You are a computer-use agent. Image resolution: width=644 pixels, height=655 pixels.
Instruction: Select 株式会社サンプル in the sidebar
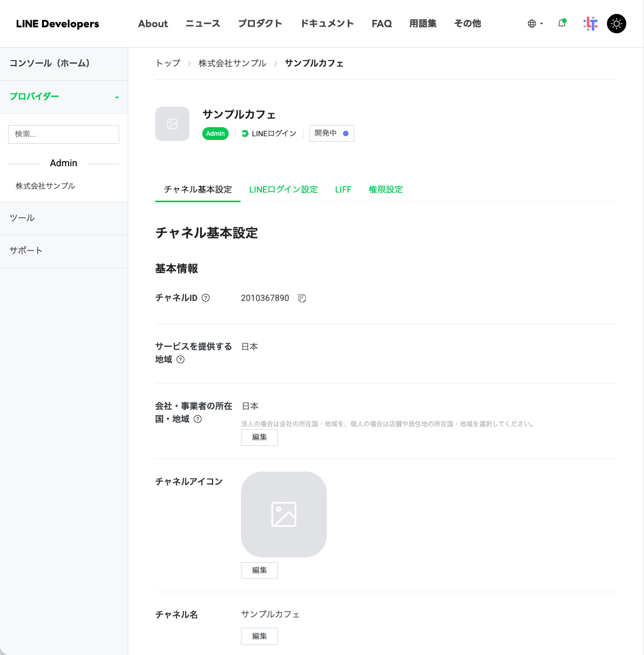(x=45, y=186)
